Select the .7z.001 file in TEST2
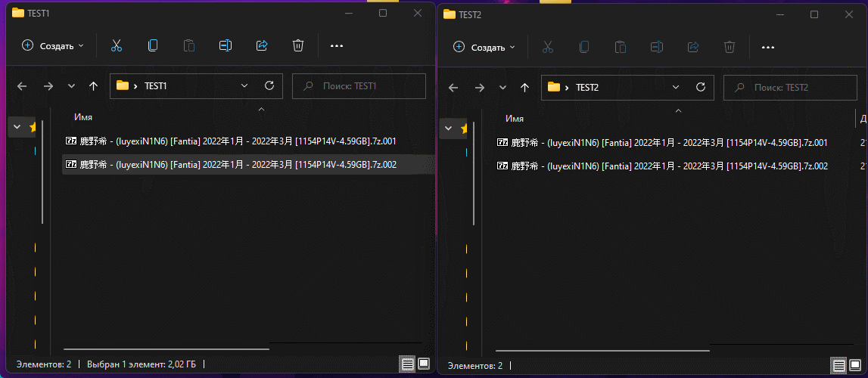 662,143
